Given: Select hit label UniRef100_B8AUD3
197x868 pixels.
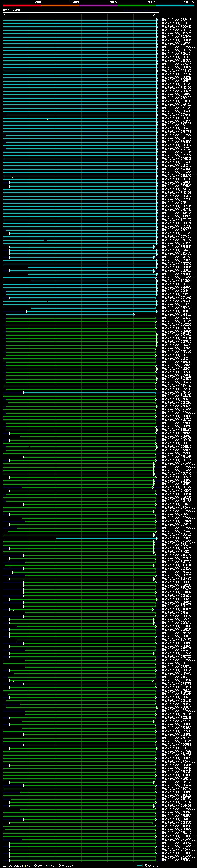Looking at the screenshot, I should tap(177, 142).
